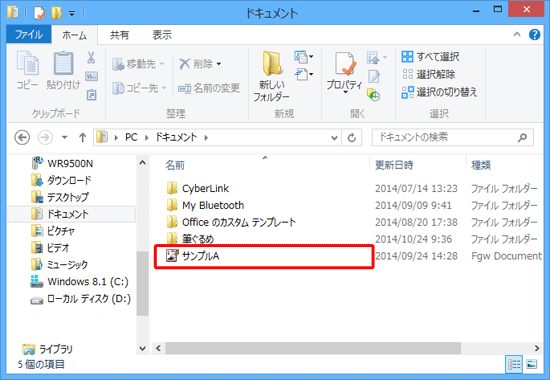
Task: Switch to Large icons view in status bar
Action: 531,365
